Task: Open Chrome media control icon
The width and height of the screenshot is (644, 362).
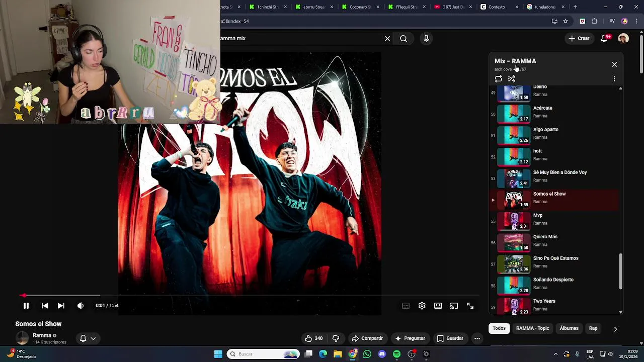Action: (612, 21)
